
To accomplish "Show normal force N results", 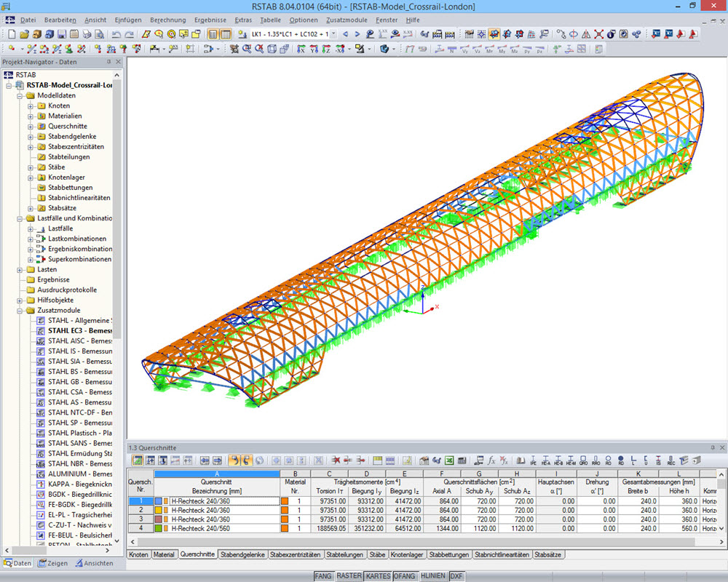I will tap(452, 49).
